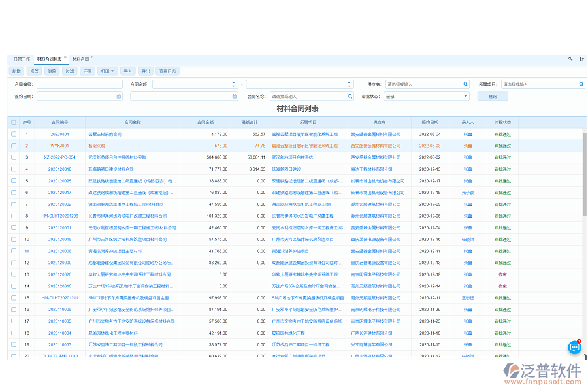Open contract link 20220804
This screenshot has height=392, width=588.
pyautogui.click(x=59, y=134)
